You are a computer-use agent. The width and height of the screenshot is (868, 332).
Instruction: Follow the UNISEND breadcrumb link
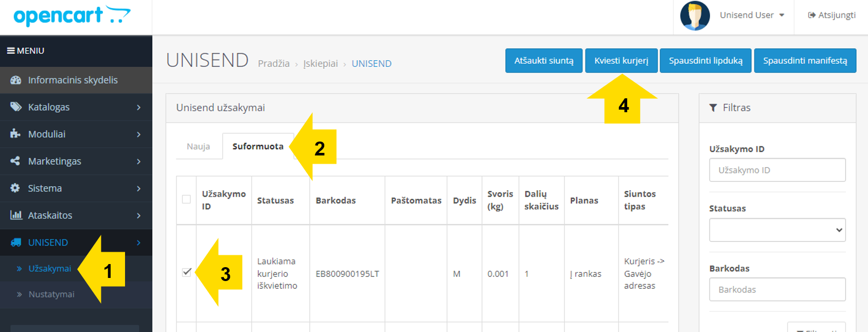coord(371,64)
